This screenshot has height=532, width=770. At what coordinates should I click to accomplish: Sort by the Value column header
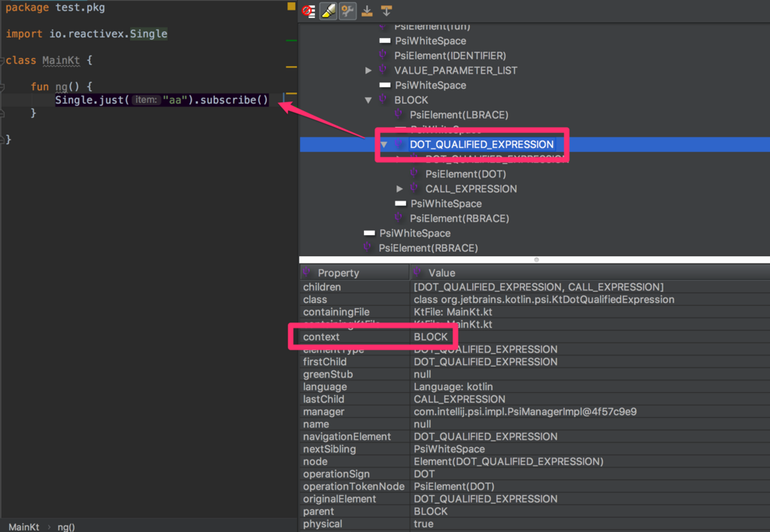[x=590, y=273]
